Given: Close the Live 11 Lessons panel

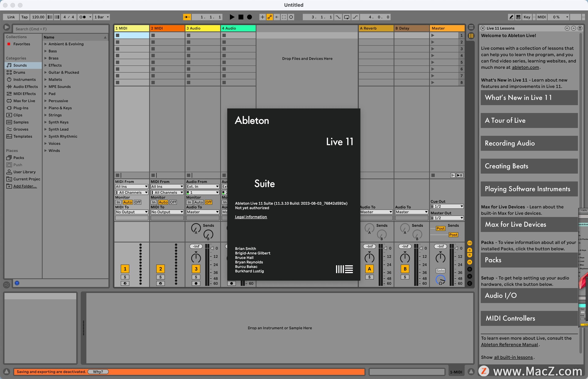Looking at the screenshot, I should click(483, 28).
